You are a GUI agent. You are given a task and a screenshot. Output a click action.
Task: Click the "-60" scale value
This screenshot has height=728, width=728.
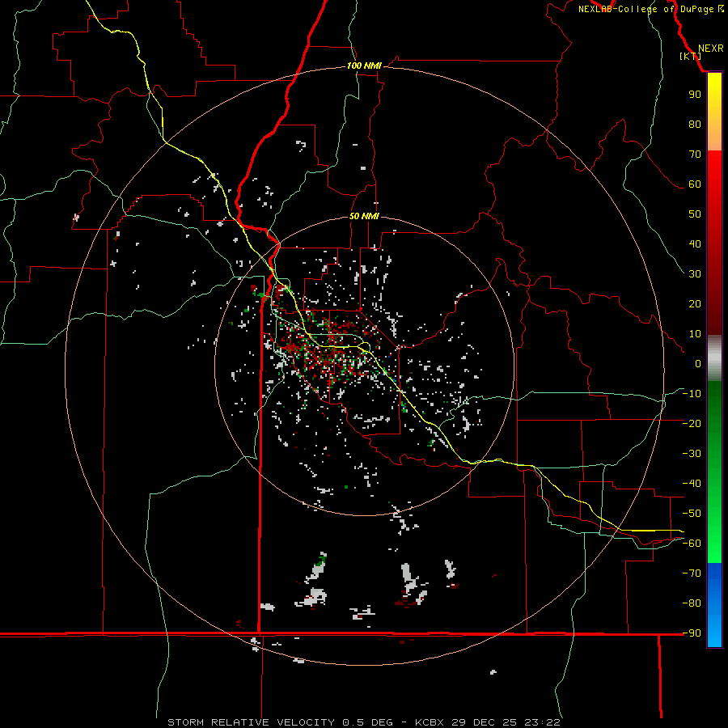692,544
